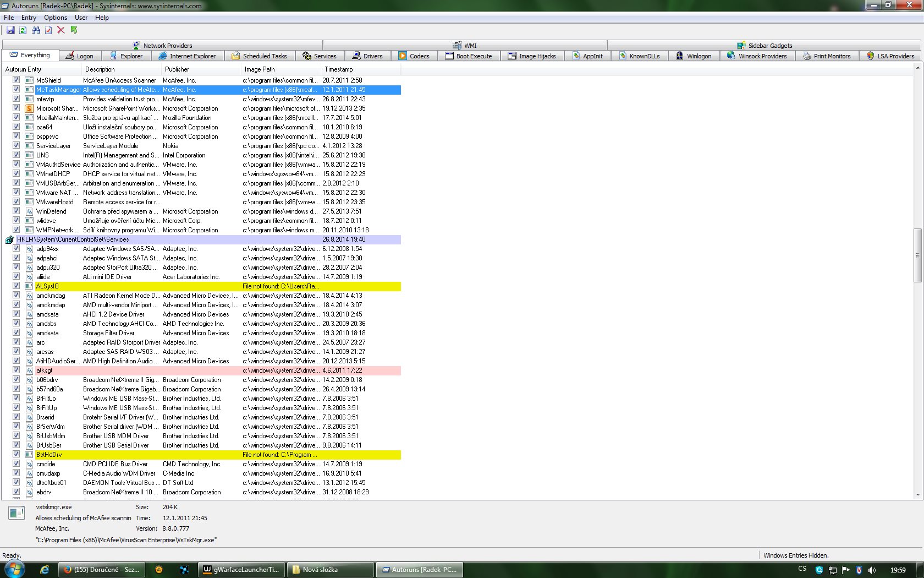The height and width of the screenshot is (578, 924).
Task: Click the list's vertical scrollbar thumb
Action: tap(917, 255)
